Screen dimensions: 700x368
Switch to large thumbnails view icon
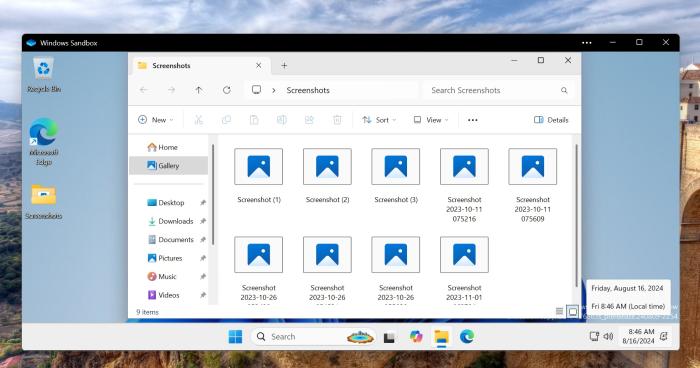tap(572, 311)
